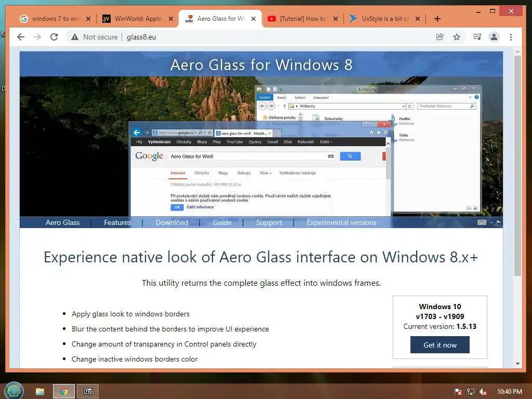Screen dimensions: 532x399
Task: Open a new browser tab
Action: pos(437,19)
